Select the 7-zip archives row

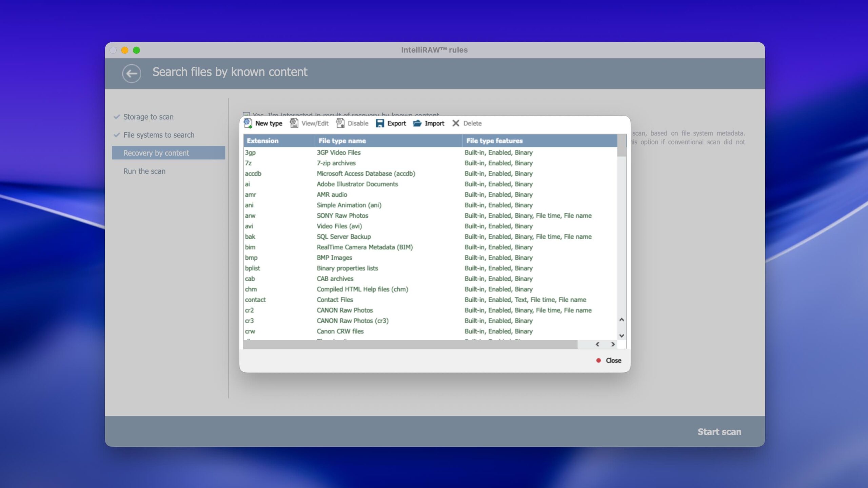click(336, 163)
